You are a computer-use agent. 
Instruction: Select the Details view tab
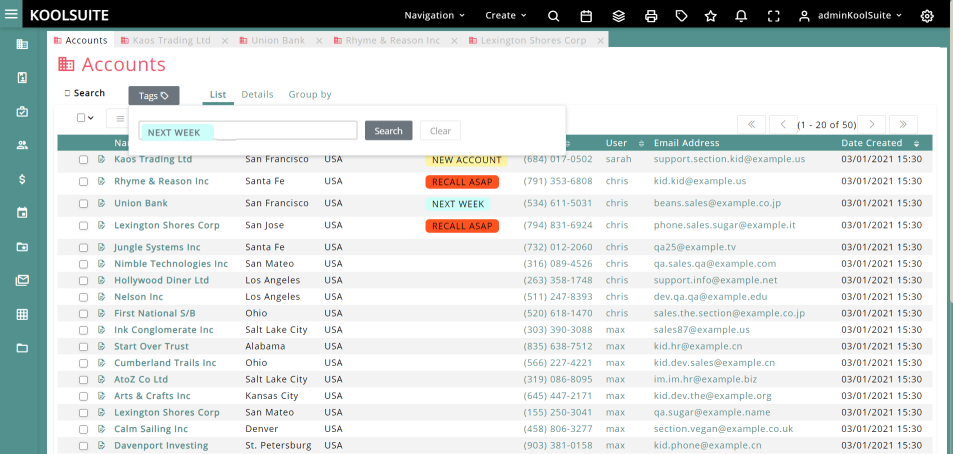257,94
